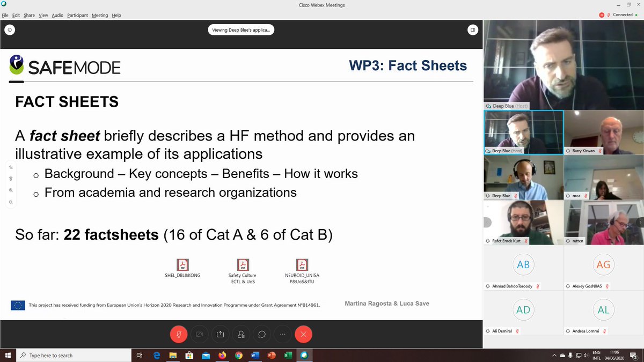Show hidden system tray icons

(x=554, y=355)
